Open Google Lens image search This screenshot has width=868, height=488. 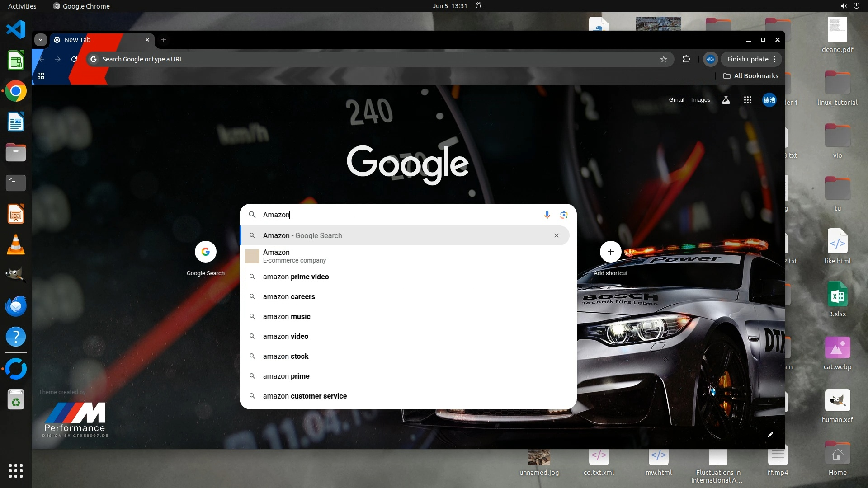point(564,215)
